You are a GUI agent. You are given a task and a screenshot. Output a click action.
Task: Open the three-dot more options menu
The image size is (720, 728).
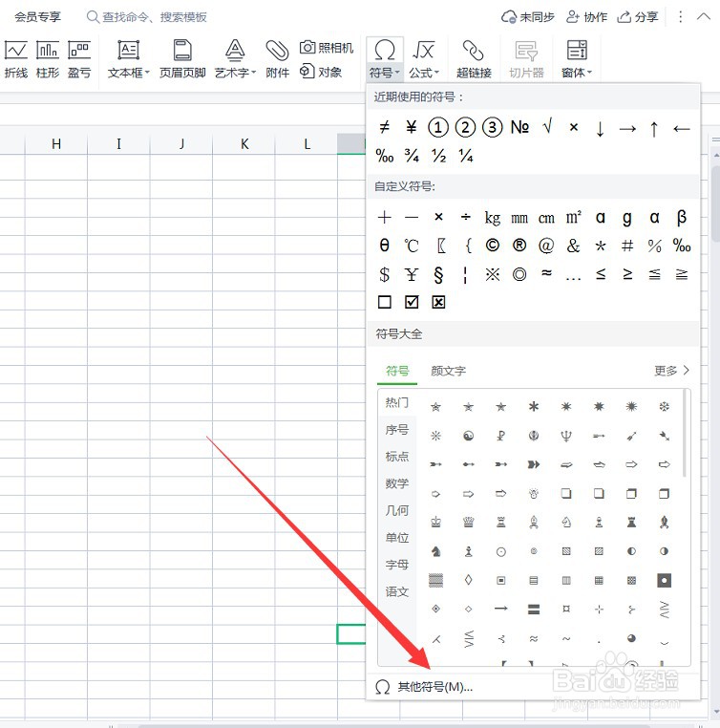tap(680, 17)
